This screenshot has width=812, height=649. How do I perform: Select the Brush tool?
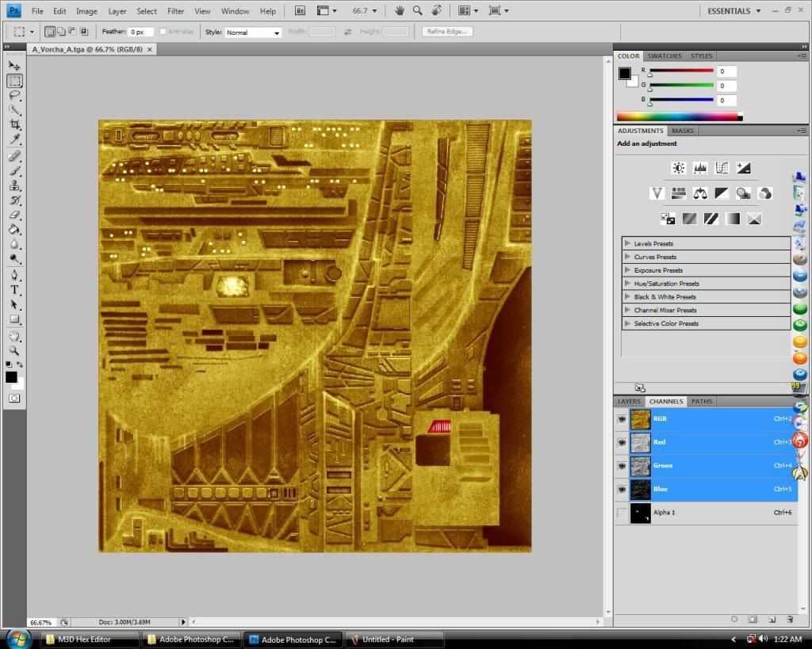[x=14, y=171]
